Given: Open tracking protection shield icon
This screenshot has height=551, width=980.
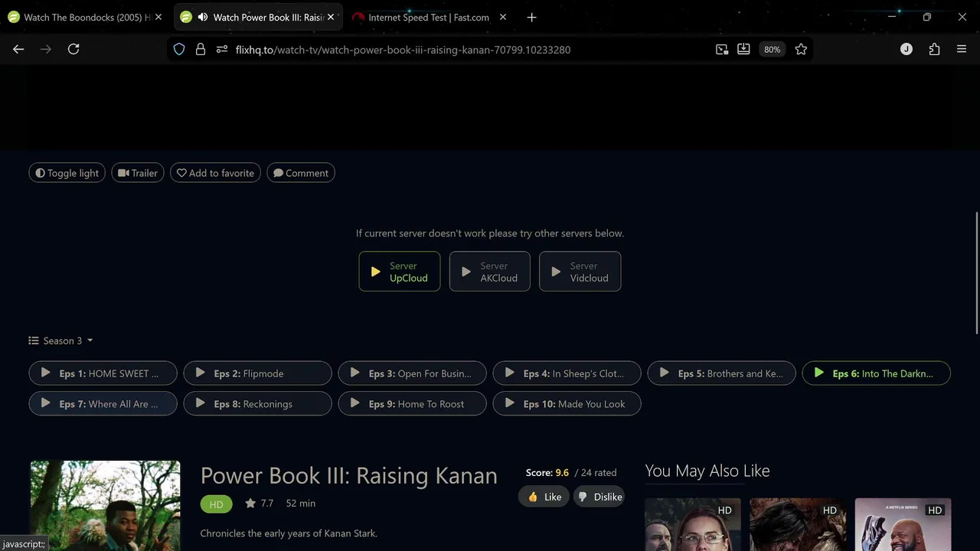Looking at the screenshot, I should (x=179, y=49).
